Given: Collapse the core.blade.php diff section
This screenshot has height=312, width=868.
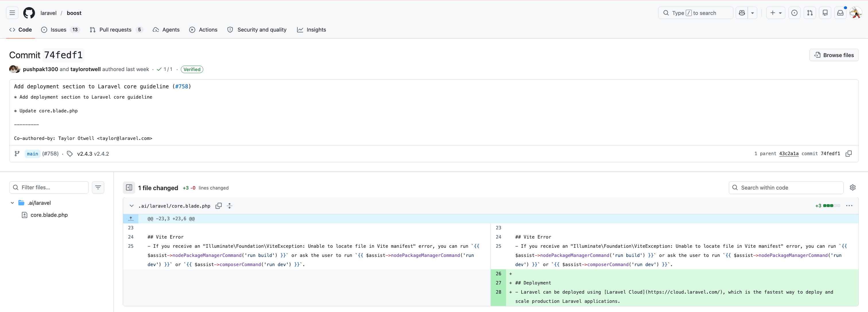Looking at the screenshot, I should pos(131,206).
